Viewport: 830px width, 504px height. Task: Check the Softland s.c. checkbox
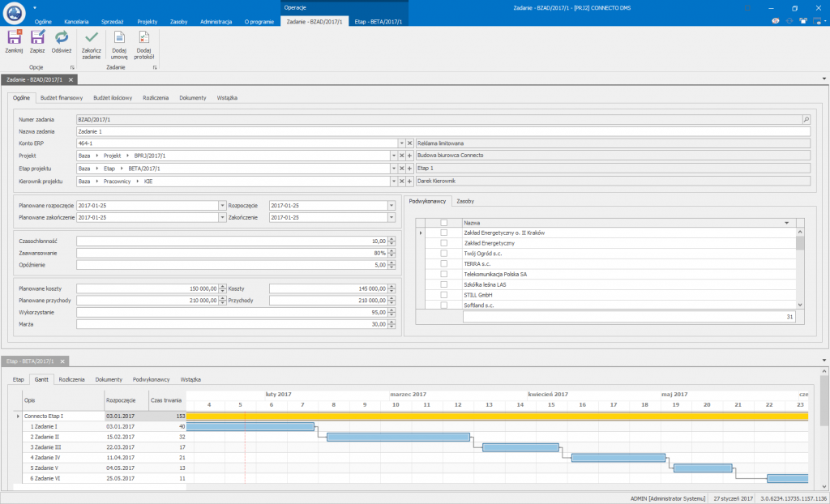444,305
